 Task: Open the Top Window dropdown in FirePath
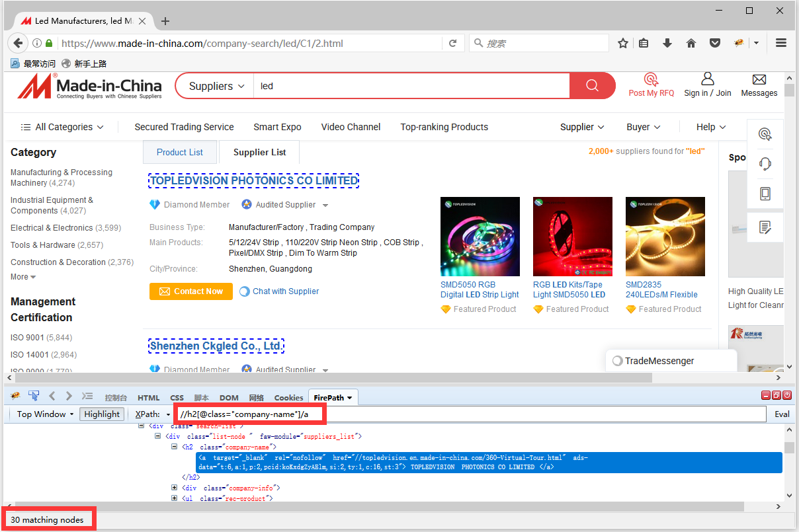46,414
